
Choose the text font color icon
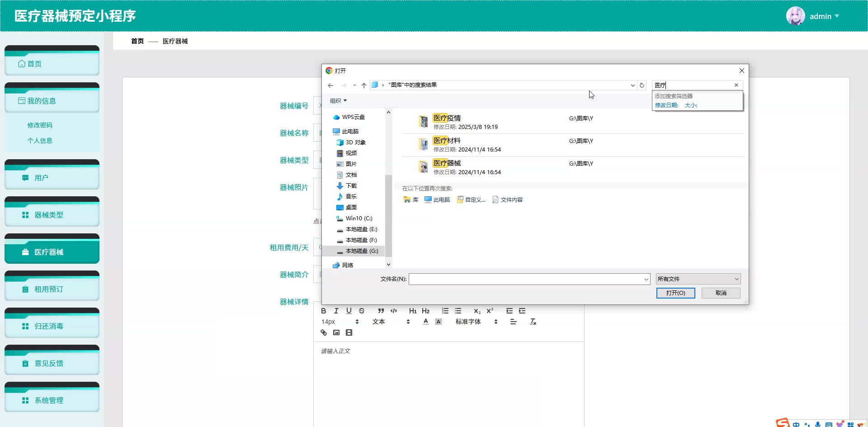(425, 322)
